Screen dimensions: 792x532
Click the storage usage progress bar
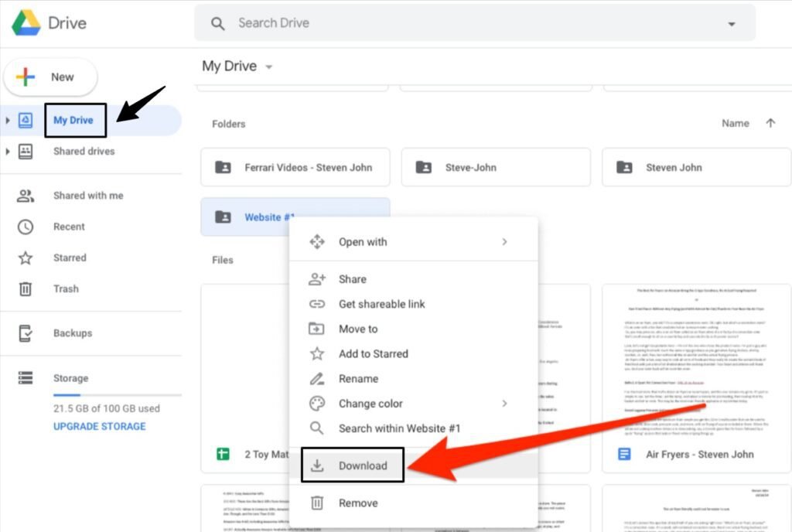click(x=116, y=395)
